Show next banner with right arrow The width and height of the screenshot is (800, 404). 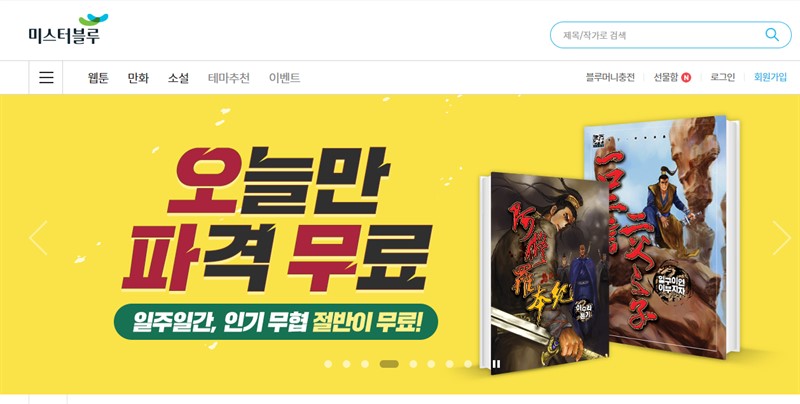tap(781, 238)
